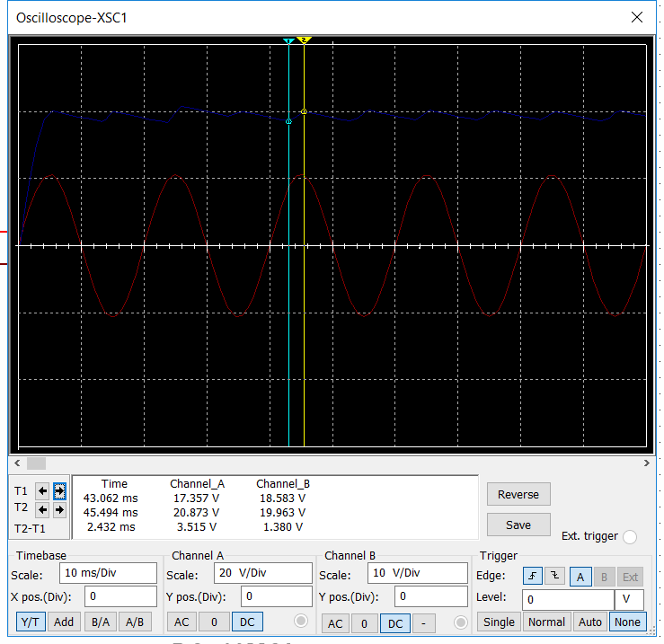Click the cyan cursor 1 marker at top
Viewport: 664px width, 644px height.
[288, 41]
